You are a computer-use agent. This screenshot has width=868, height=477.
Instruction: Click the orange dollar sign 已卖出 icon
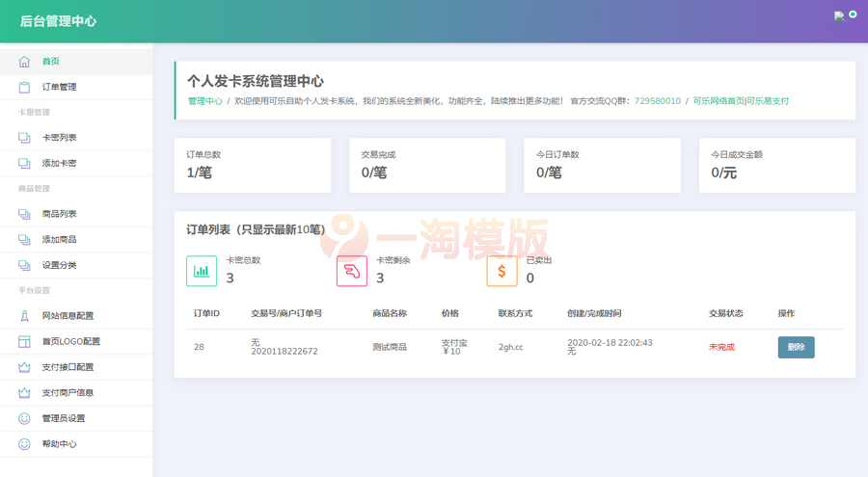502,271
